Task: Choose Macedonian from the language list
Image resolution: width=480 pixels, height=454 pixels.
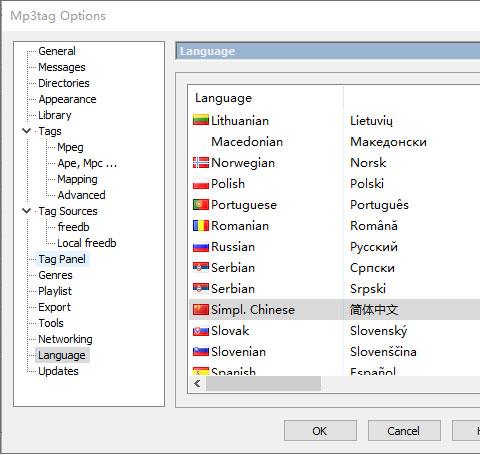Action: coord(335,142)
